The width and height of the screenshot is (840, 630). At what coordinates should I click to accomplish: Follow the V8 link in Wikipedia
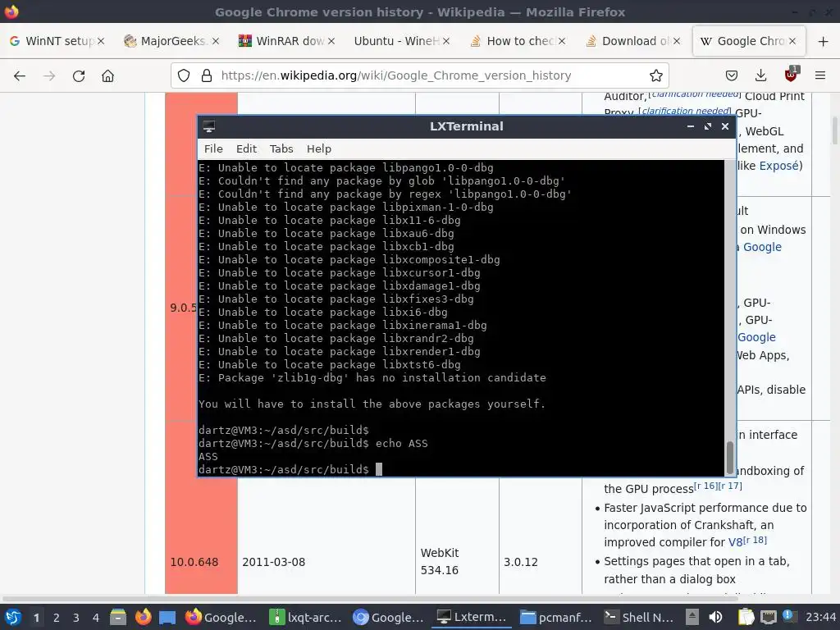pyautogui.click(x=735, y=542)
